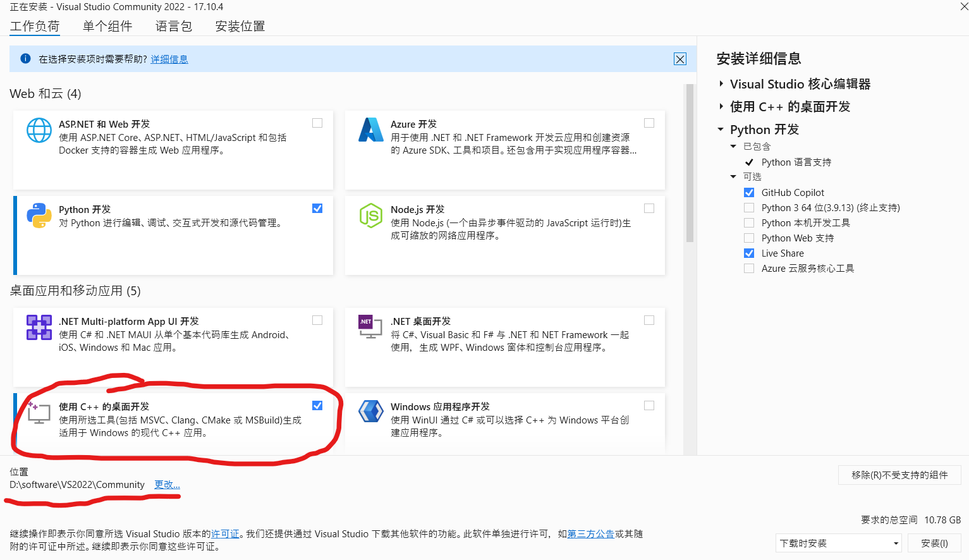Switch to 语言包 tab
Image resolution: width=969 pixels, height=560 pixels.
(x=174, y=27)
